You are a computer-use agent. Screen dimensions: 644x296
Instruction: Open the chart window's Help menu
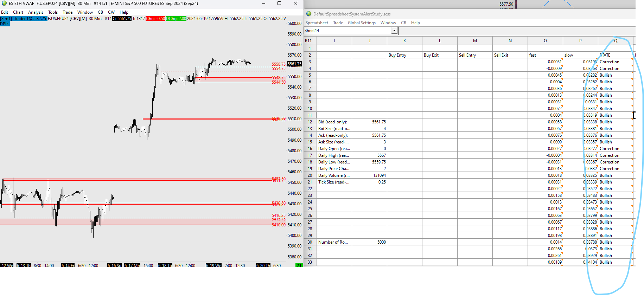click(x=124, y=12)
